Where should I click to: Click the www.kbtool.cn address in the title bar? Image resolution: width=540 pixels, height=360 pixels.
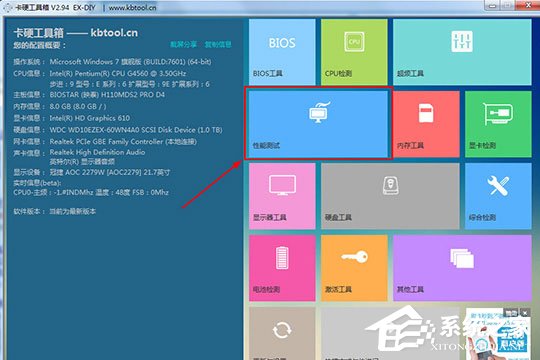click(x=132, y=7)
